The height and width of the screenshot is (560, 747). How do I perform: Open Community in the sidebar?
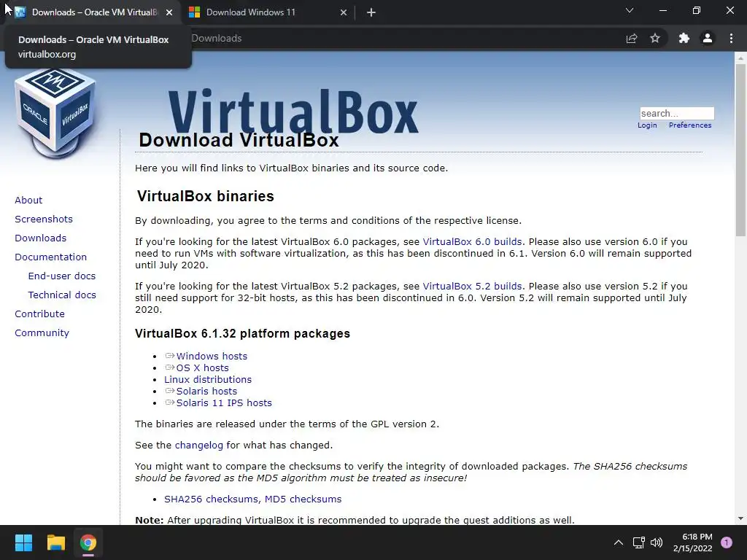42,332
